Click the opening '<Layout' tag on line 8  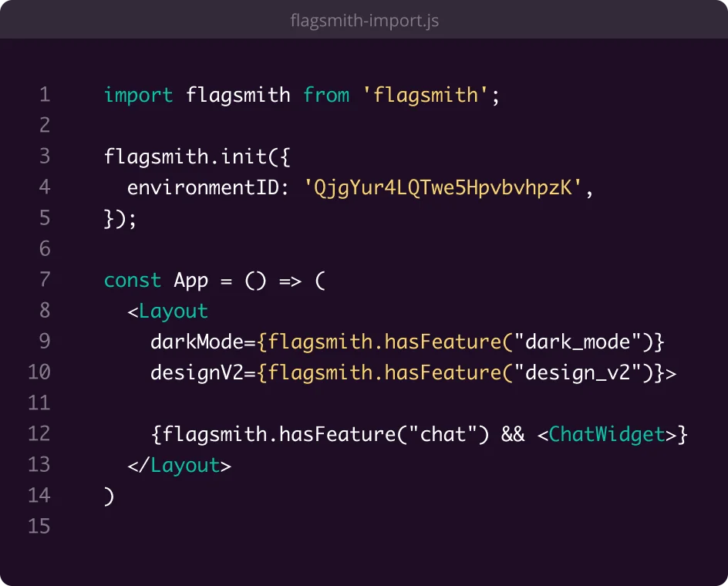[x=167, y=312]
